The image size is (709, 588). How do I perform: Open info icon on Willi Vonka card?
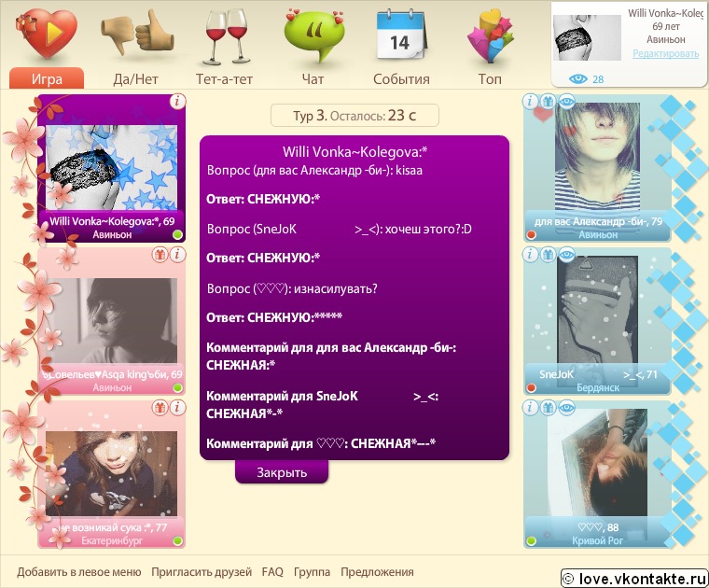coord(177,101)
